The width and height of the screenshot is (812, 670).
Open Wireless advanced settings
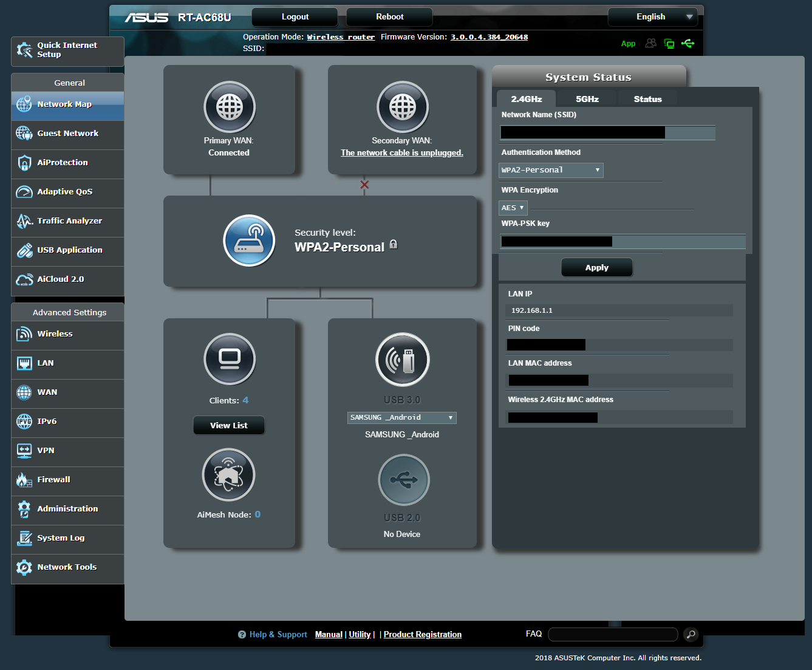[67, 334]
